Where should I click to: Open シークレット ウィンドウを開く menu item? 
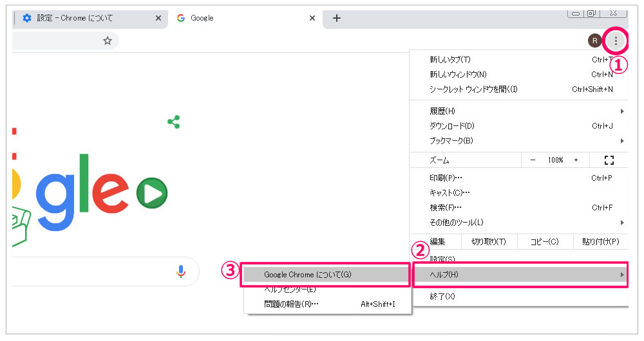click(519, 89)
